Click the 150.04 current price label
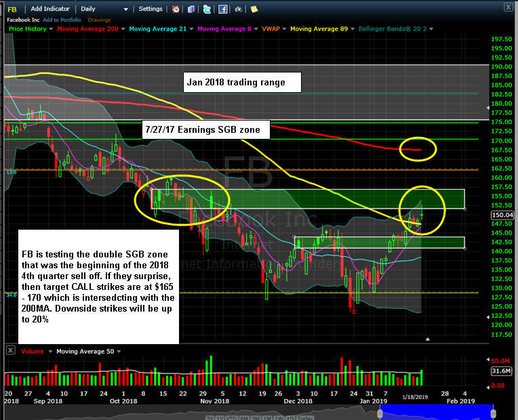The height and width of the screenshot is (420, 518). [x=502, y=215]
